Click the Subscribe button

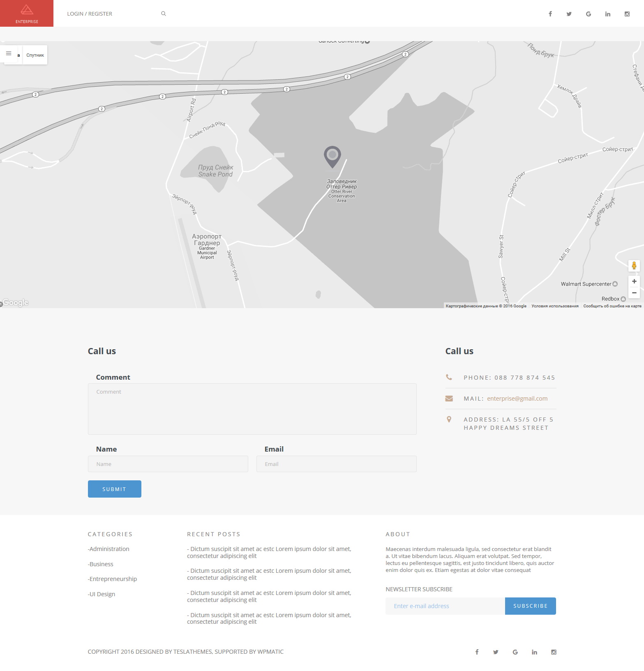point(530,606)
